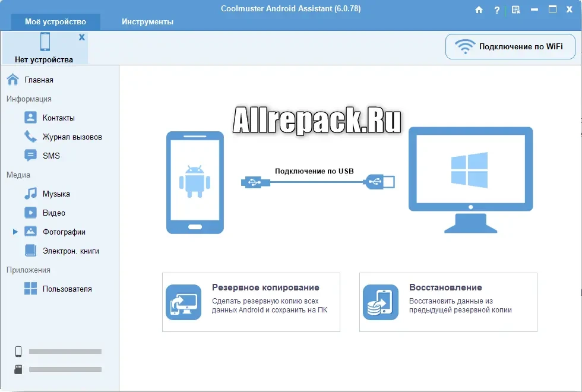Viewport: 582px width, 392px height.
Task: Open SMS messages
Action: click(51, 156)
